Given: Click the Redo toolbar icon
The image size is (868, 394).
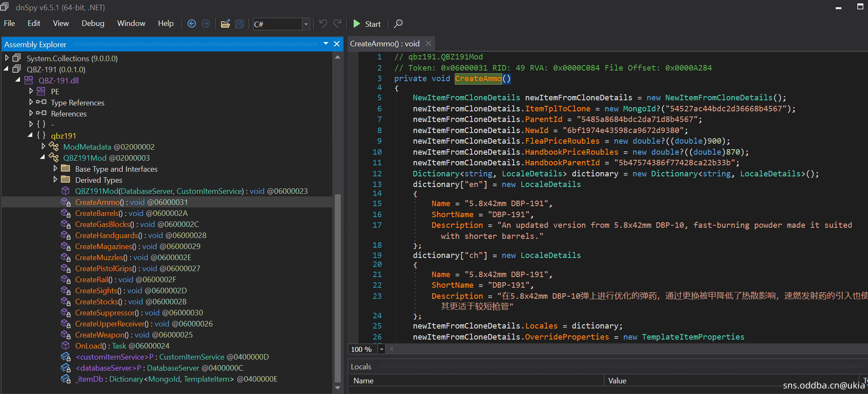Looking at the screenshot, I should point(337,24).
